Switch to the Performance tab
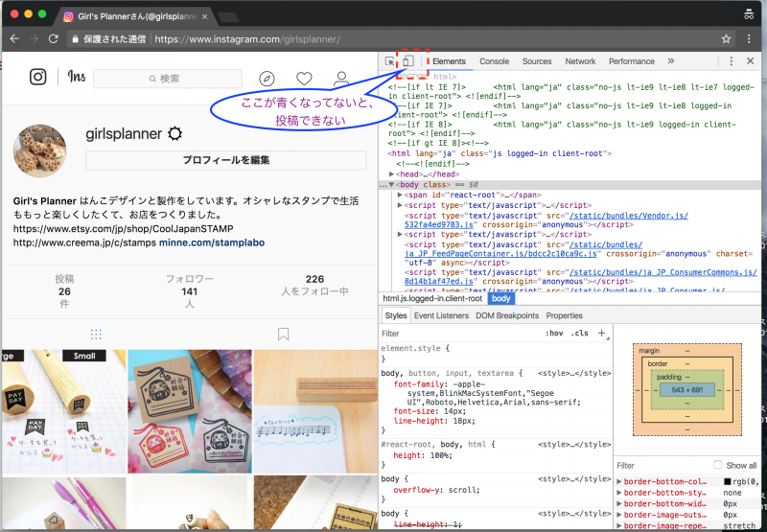The width and height of the screenshot is (767, 532). (x=632, y=61)
